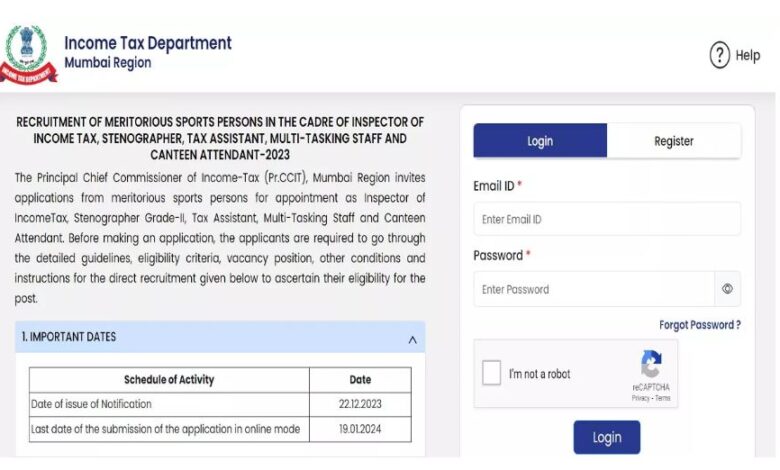The width and height of the screenshot is (780, 470).
Task: Select the 19.01.2024 last date cell
Action: [360, 429]
